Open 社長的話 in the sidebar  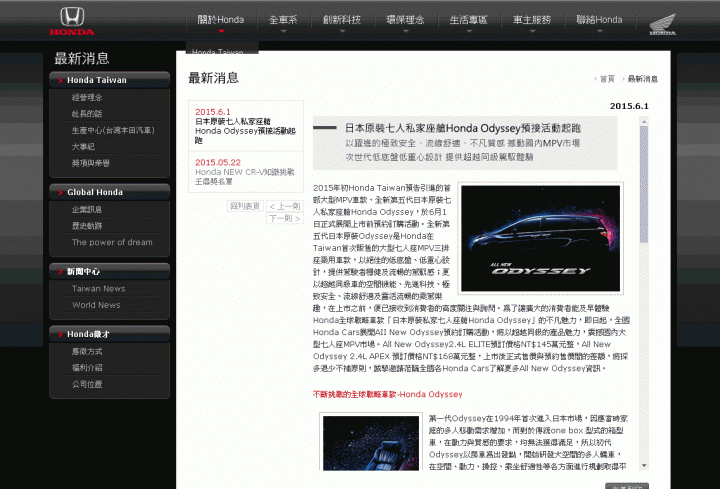pyautogui.click(x=87, y=114)
